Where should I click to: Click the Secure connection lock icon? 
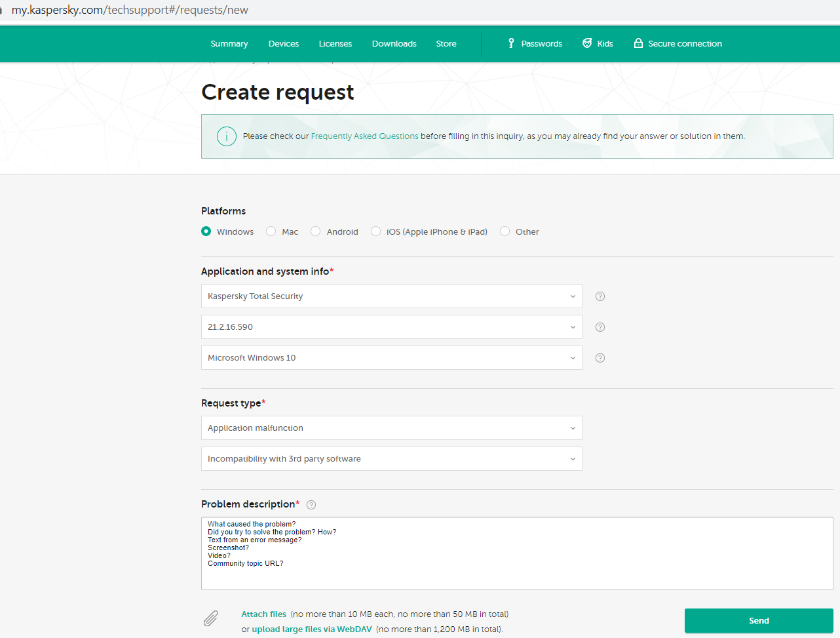(x=638, y=43)
